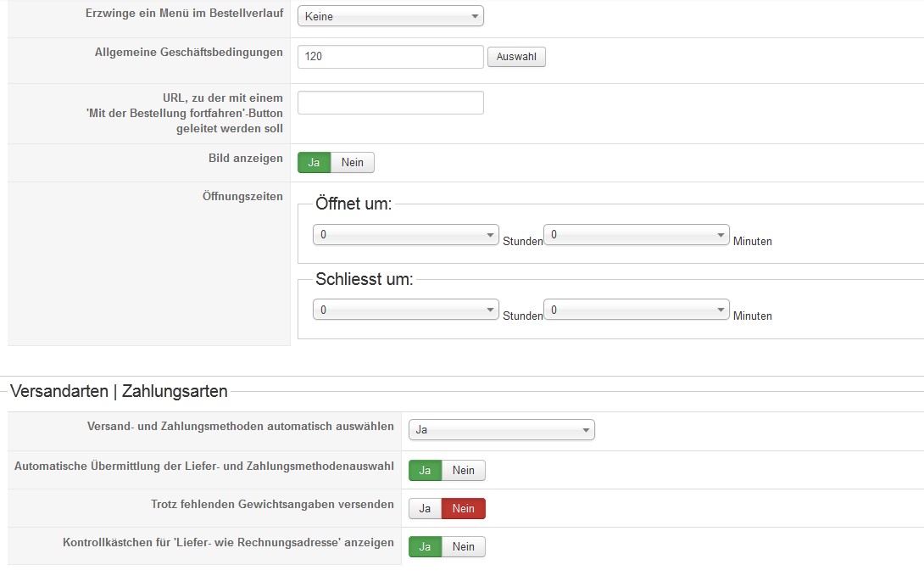Screen dimensions: 924x587
Task: Open the 'Erzwinge ein Menü im Bestellverlauf' dropdown
Action: tap(390, 16)
